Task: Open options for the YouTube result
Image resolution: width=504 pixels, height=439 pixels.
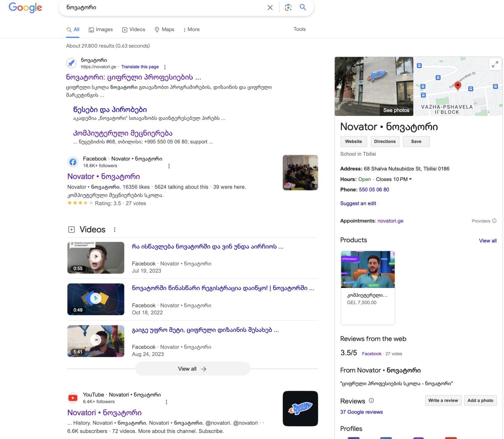Action: coord(167,402)
